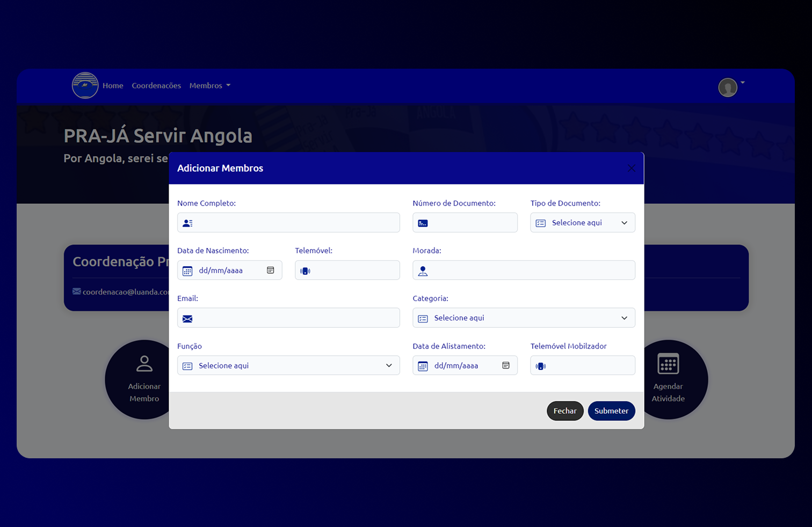Image resolution: width=812 pixels, height=527 pixels.
Task: Go to Coordenacões in the navbar
Action: coord(156,86)
